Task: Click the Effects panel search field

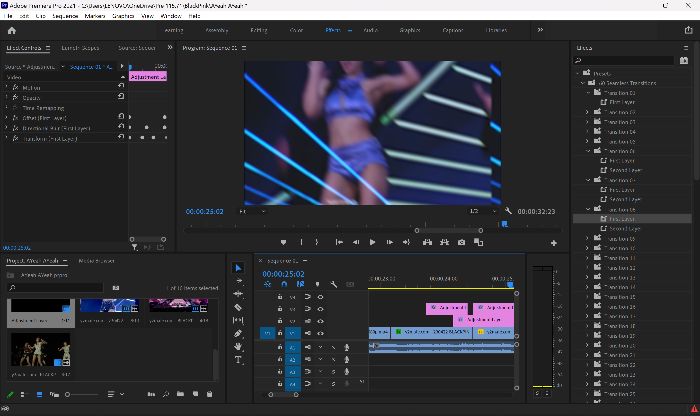Action: (x=624, y=60)
